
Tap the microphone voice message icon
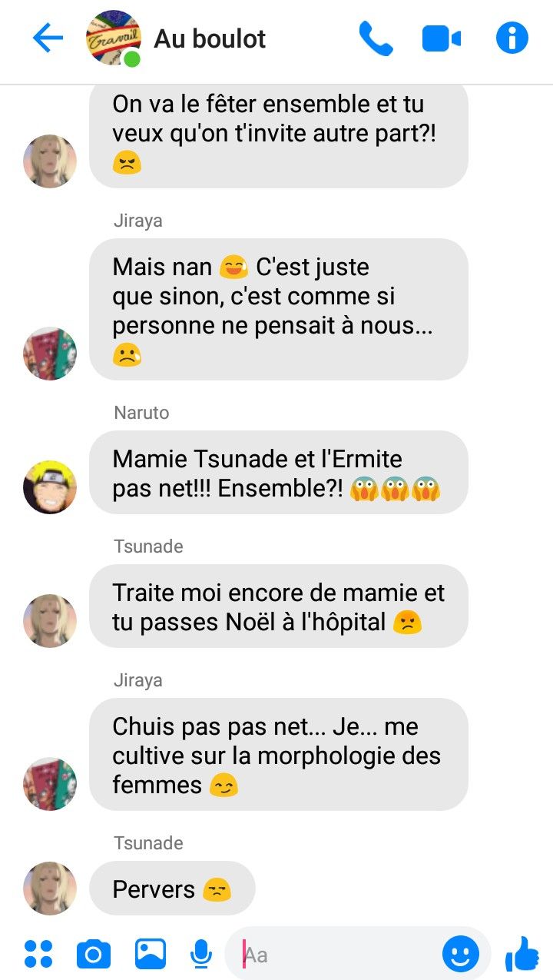pos(201,954)
